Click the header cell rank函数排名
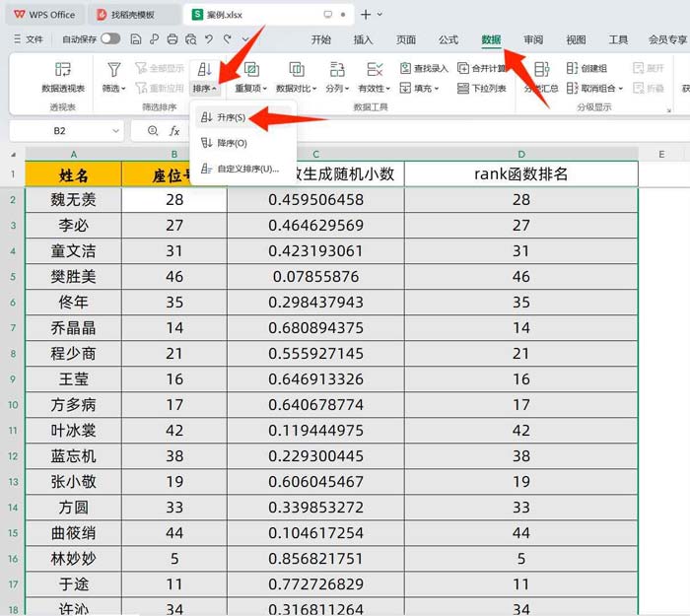This screenshot has height=616, width=690. 521,174
